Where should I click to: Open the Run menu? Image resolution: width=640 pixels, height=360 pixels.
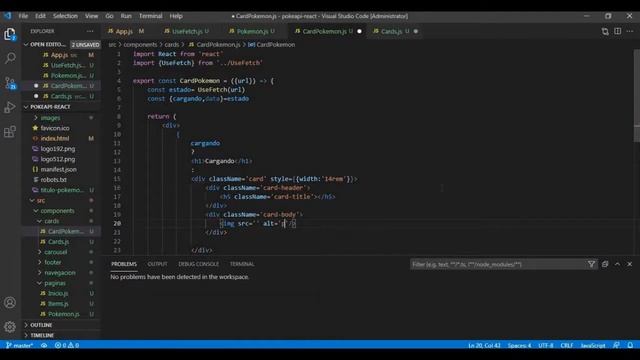[126, 16]
